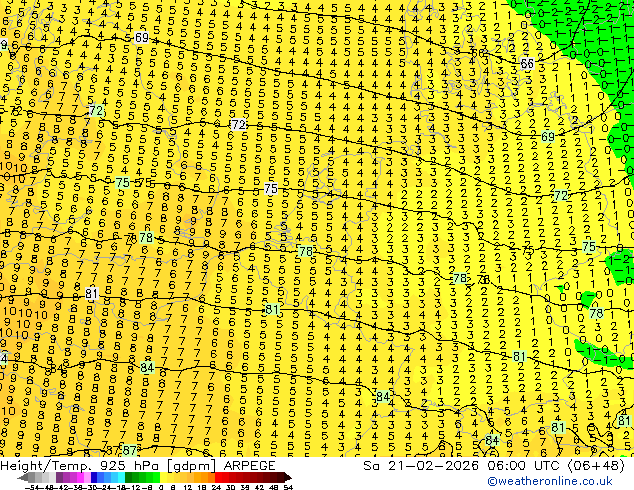634x490 pixels.
Task: Click the white-boxed 72 contour label
Action: tap(239, 124)
